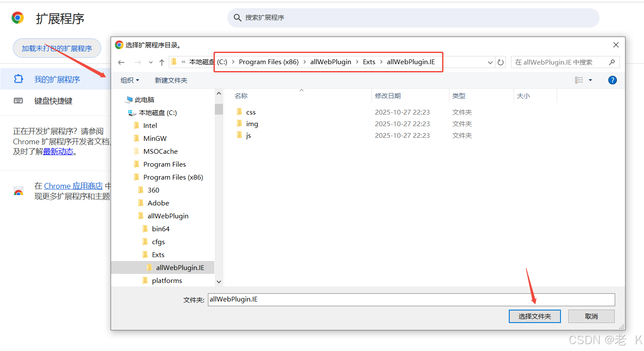Click 加载未打包的扩展程序 button
The width and height of the screenshot is (644, 351).
tap(57, 48)
